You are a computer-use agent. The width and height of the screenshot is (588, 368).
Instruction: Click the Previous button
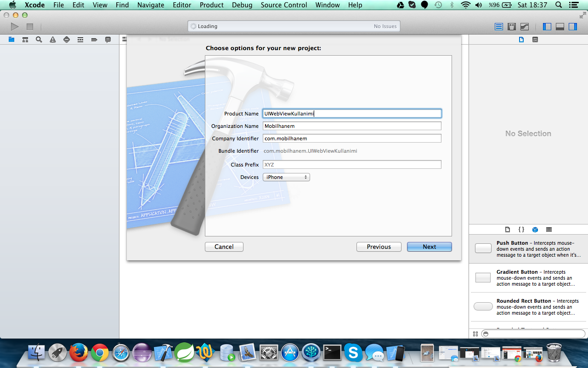coord(379,247)
